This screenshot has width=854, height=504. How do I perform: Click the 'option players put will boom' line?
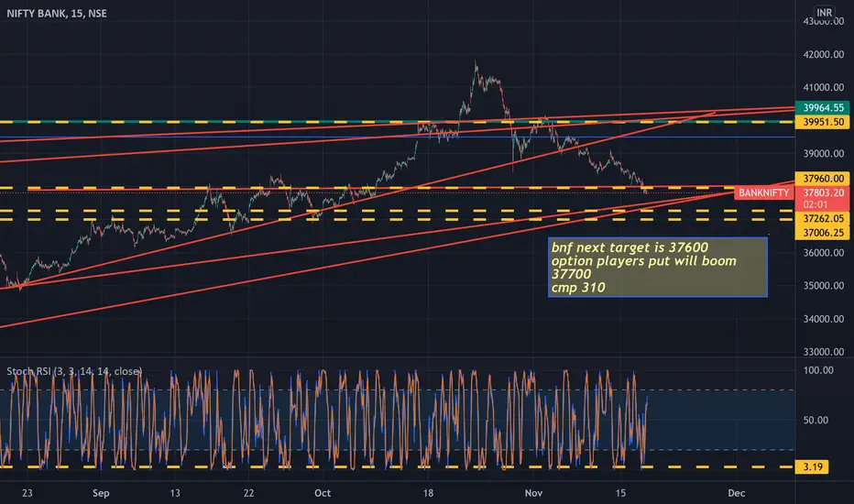(x=644, y=261)
